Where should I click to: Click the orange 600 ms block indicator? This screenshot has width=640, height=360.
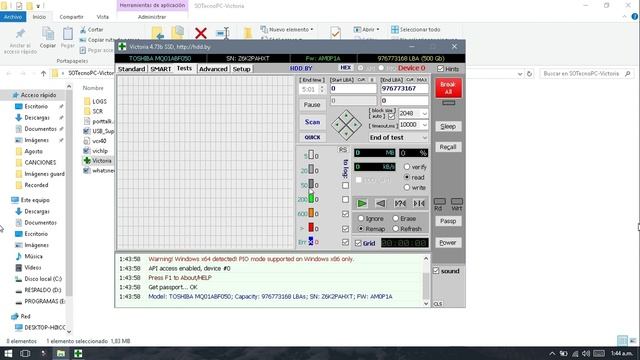(x=311, y=213)
